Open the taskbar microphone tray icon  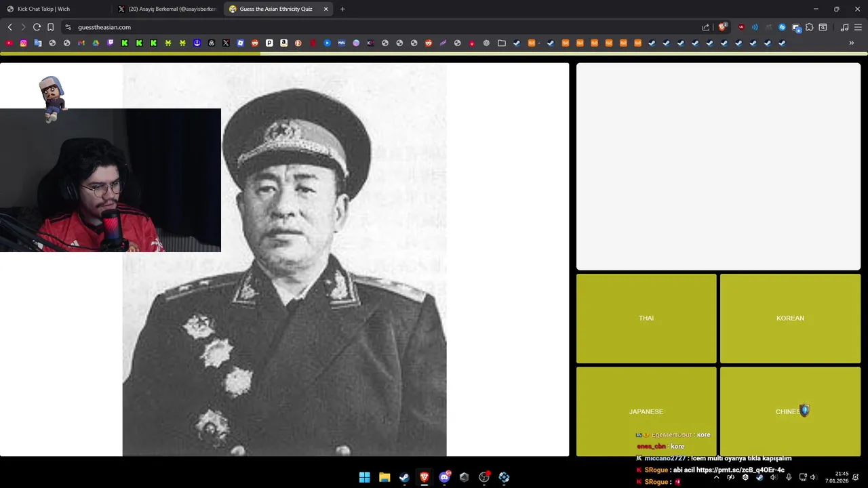pos(789,477)
